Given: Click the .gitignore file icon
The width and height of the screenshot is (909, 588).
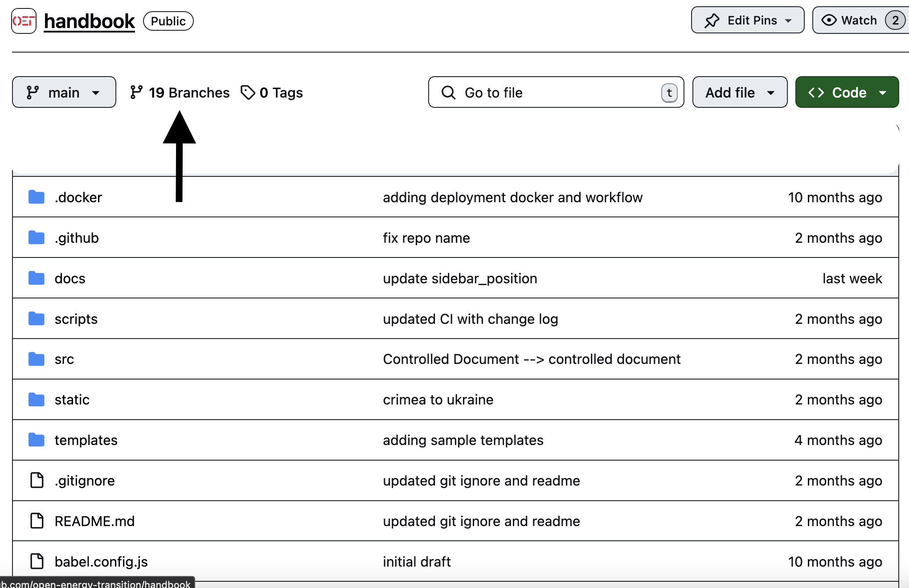Looking at the screenshot, I should 37,480.
